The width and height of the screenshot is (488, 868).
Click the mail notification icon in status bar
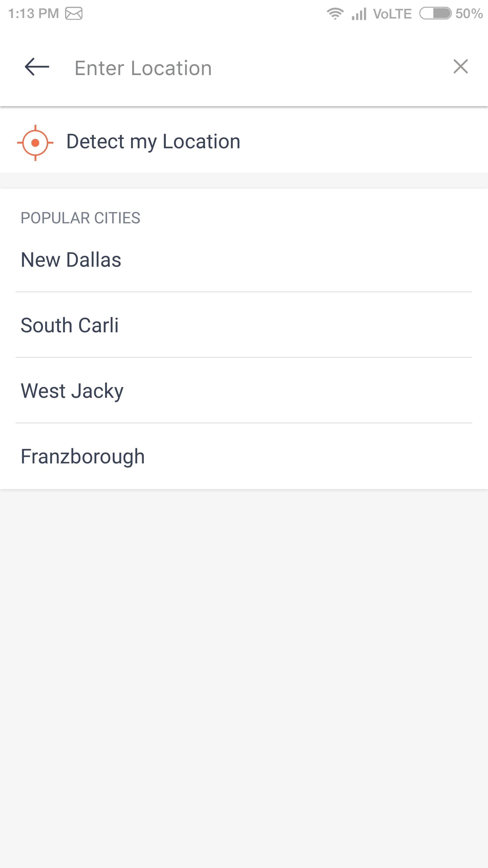74,14
